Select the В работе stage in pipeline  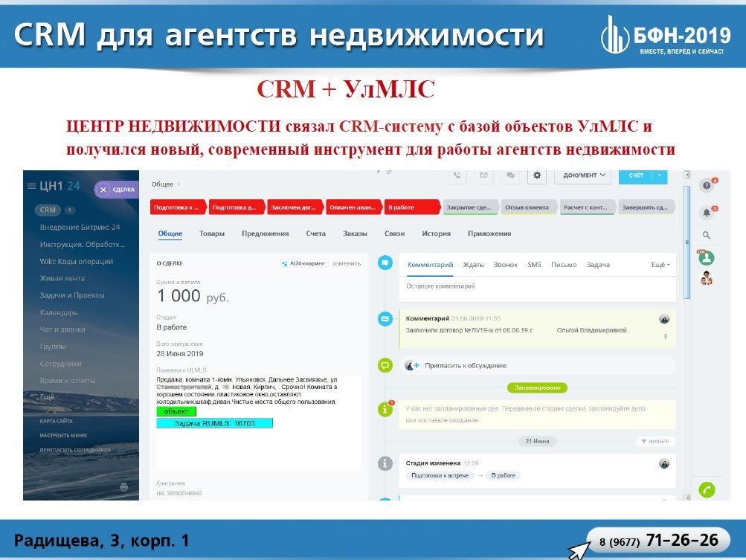pyautogui.click(x=413, y=207)
